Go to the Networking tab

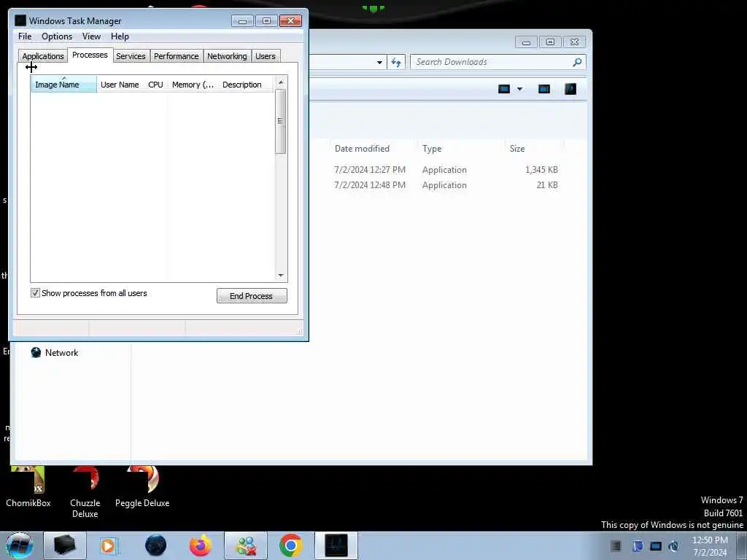click(227, 56)
